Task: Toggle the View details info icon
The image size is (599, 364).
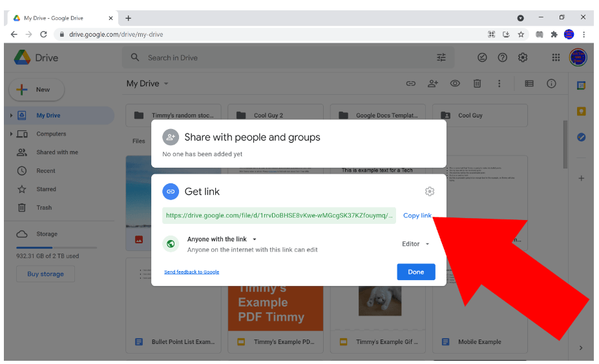Action: pos(551,83)
